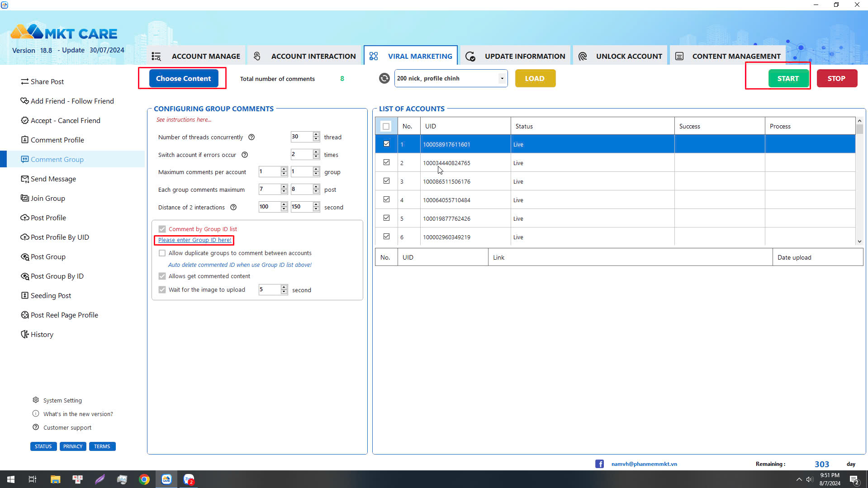Click the History icon in sidebar
The height and width of the screenshot is (488, 868).
click(x=24, y=334)
